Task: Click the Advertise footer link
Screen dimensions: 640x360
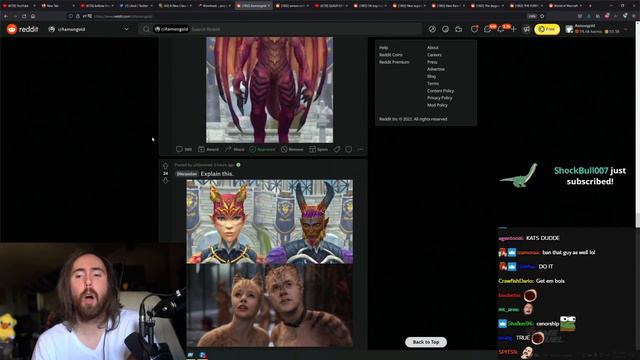Action: pos(436,69)
